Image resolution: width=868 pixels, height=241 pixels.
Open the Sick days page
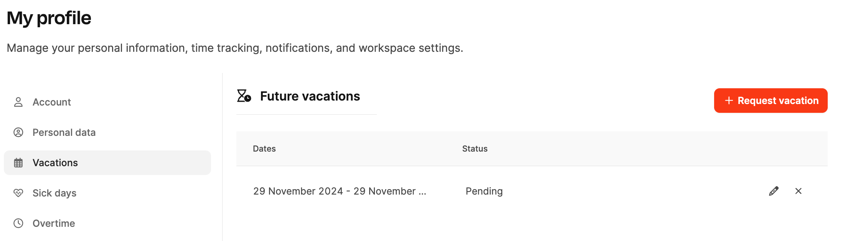click(x=54, y=193)
